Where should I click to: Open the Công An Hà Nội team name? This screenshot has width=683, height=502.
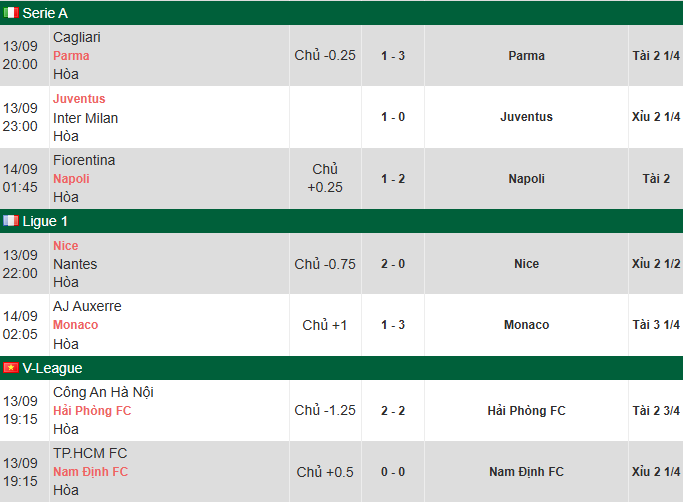pos(103,392)
